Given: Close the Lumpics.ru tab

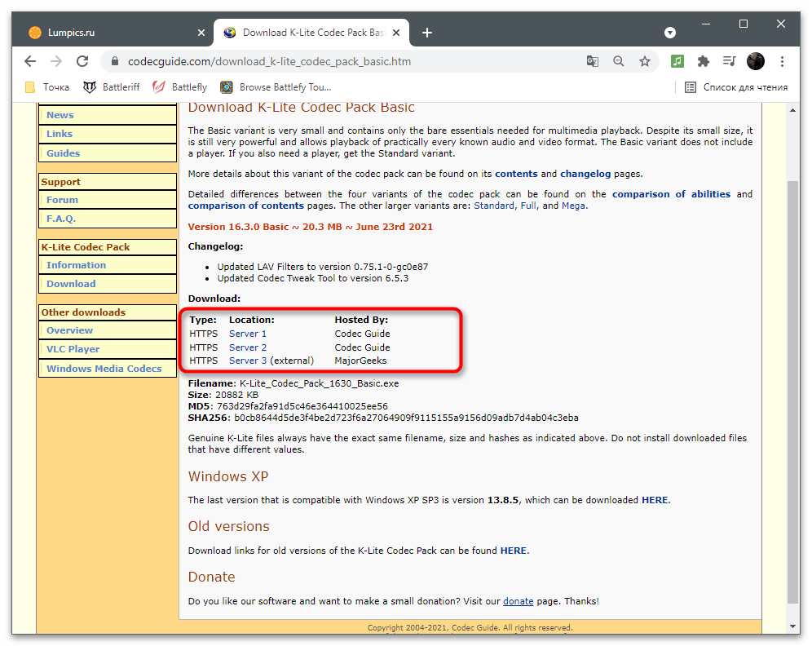Looking at the screenshot, I should tap(201, 33).
